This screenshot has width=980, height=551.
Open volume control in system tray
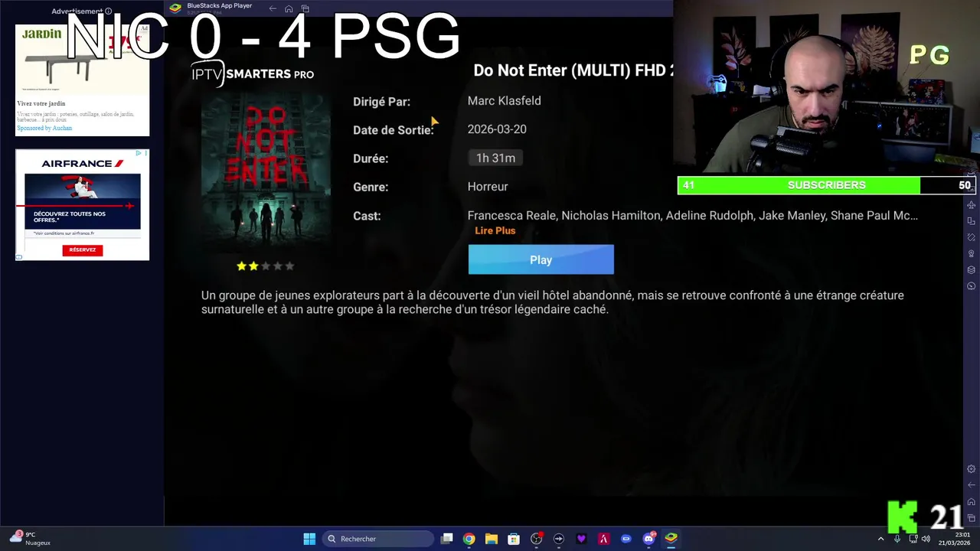(926, 539)
